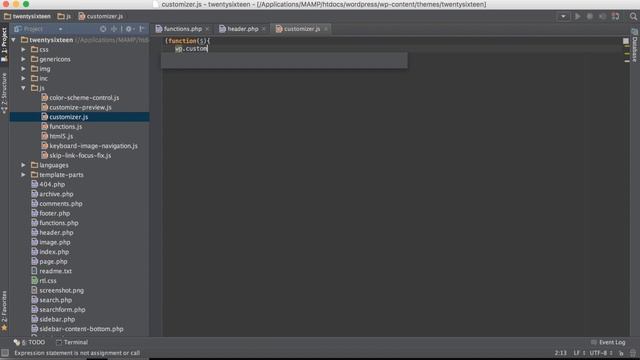Click inspection status indicator above error stripe

pyautogui.click(x=626, y=41)
